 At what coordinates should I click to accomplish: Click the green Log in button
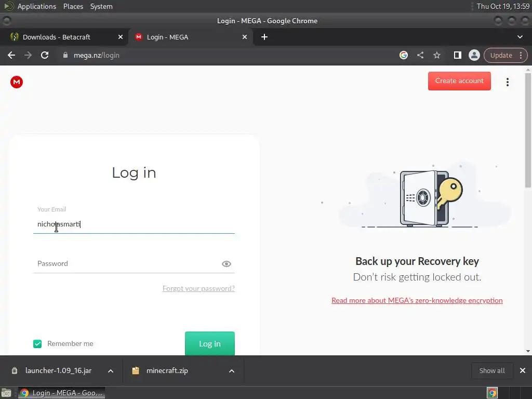[x=210, y=343]
